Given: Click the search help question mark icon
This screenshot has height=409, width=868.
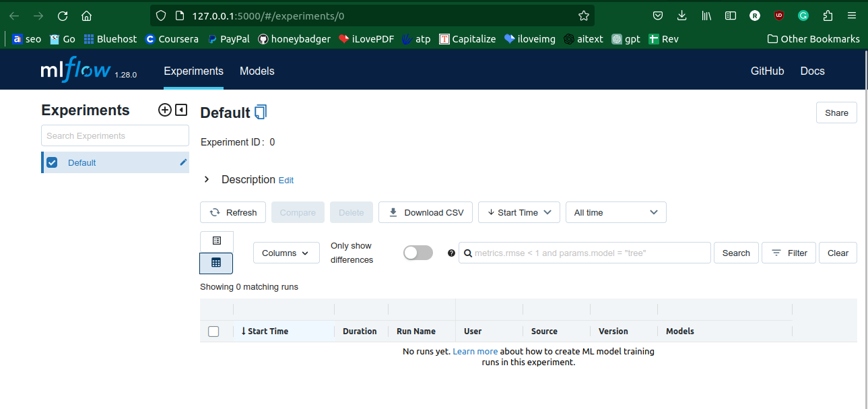Looking at the screenshot, I should (451, 253).
